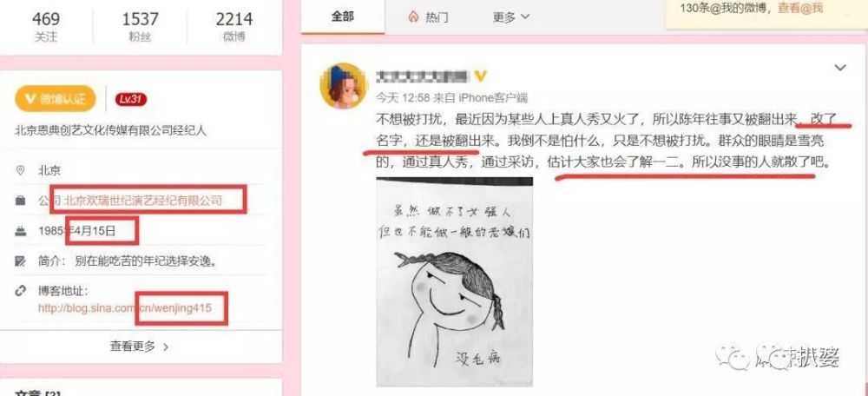Expand 查看更多 profile details
Viewport: 868px width, 396px height.
(x=140, y=346)
